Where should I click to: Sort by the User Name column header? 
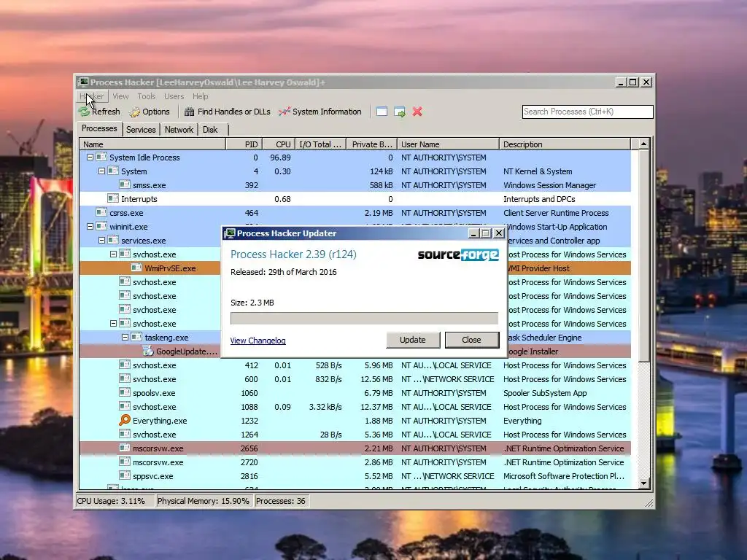449,144
